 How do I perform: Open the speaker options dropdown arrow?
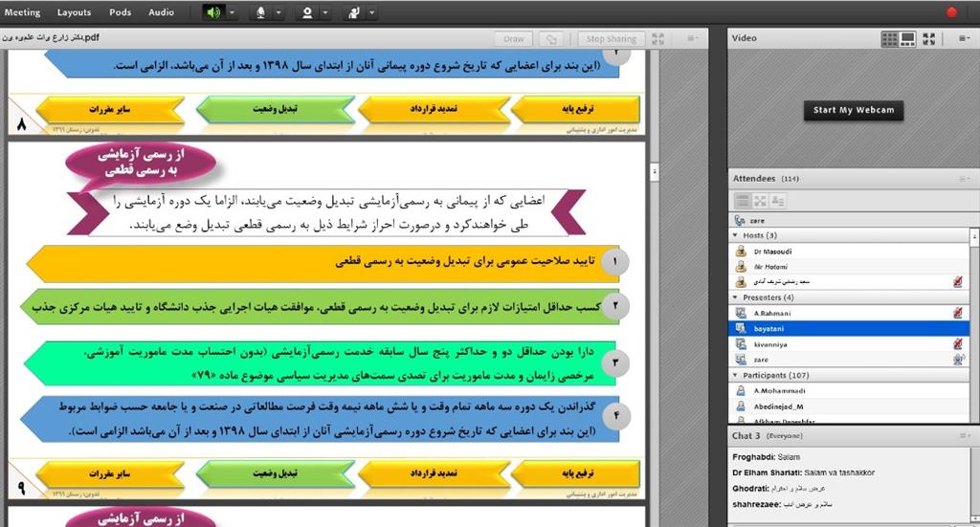[232, 12]
